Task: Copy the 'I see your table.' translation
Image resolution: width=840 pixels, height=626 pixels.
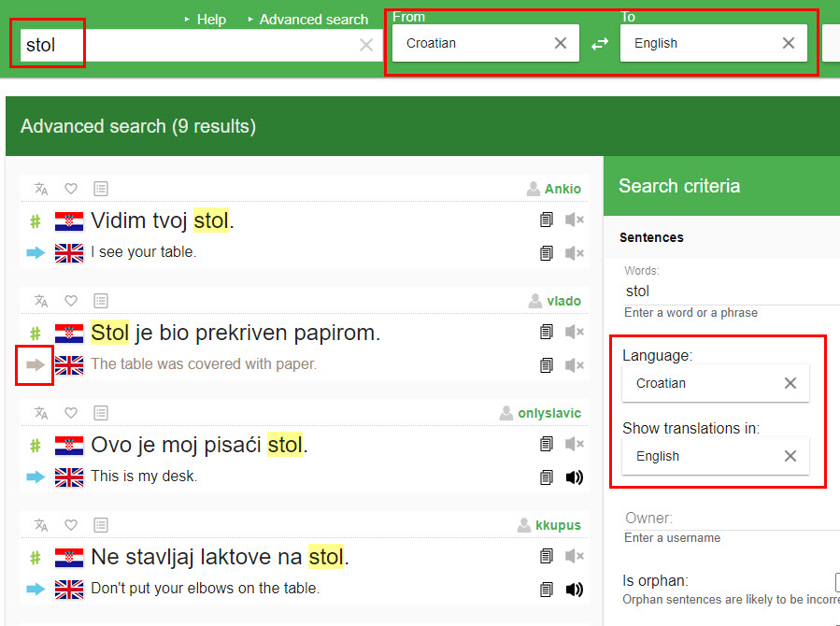Action: [547, 253]
